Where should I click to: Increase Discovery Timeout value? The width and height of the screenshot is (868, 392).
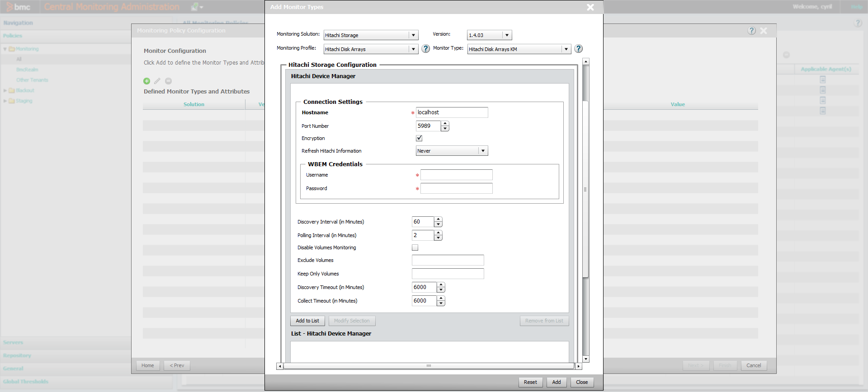coord(441,285)
